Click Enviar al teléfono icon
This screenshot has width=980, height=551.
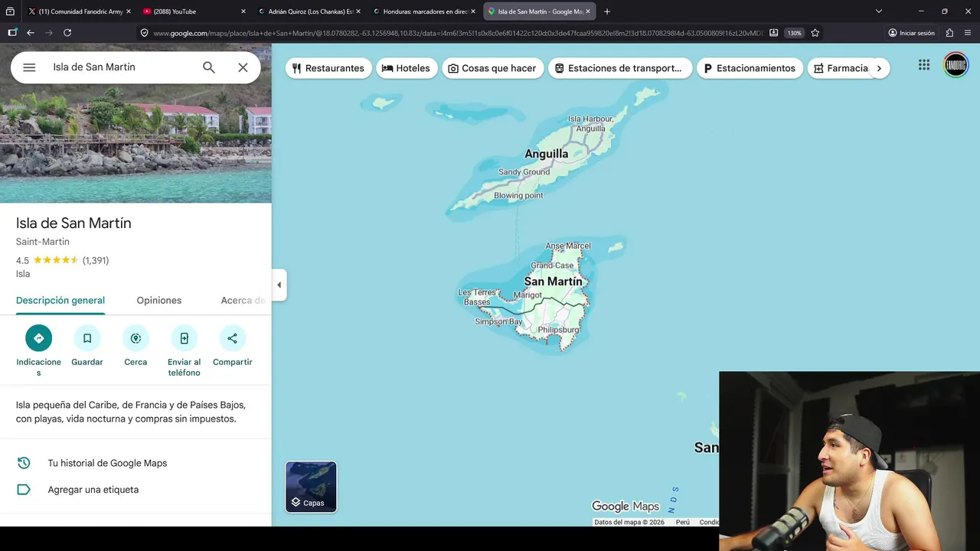point(184,338)
